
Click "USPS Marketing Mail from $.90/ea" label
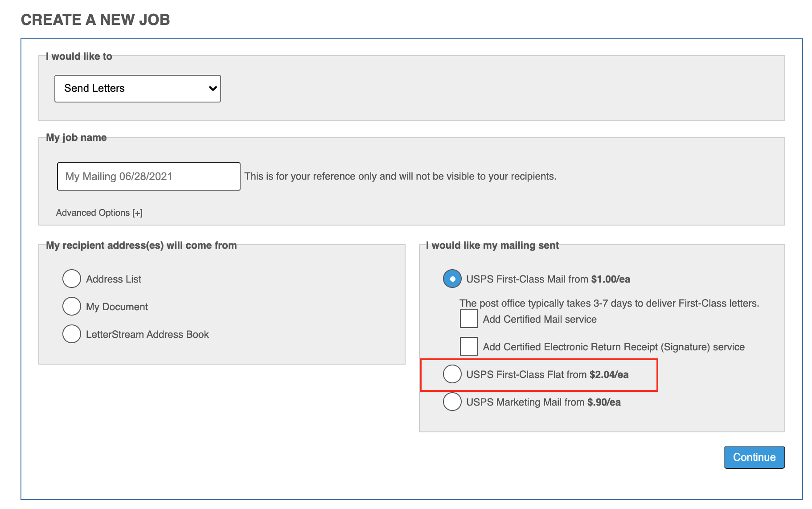543,402
